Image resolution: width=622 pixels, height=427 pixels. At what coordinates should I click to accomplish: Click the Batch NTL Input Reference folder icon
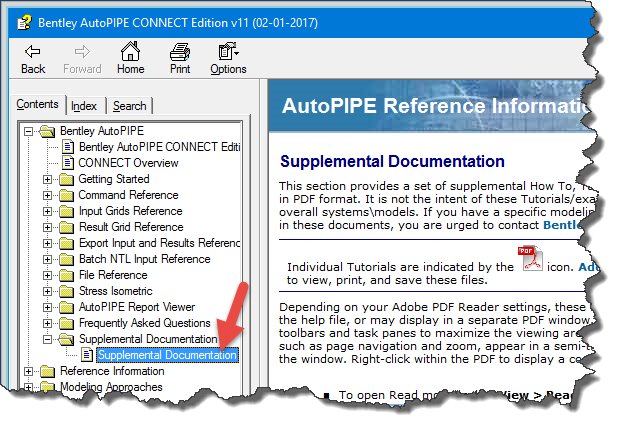coord(66,260)
